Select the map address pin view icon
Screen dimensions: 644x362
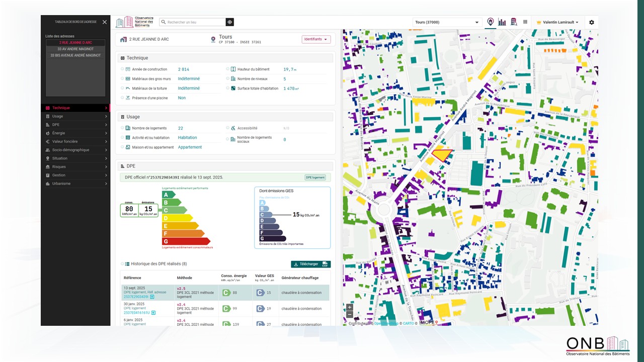pos(491,22)
